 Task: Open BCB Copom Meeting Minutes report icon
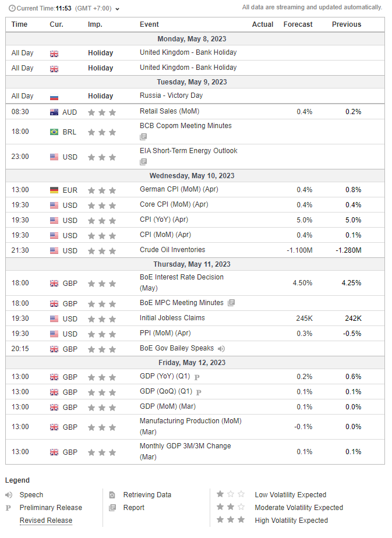[x=143, y=137]
